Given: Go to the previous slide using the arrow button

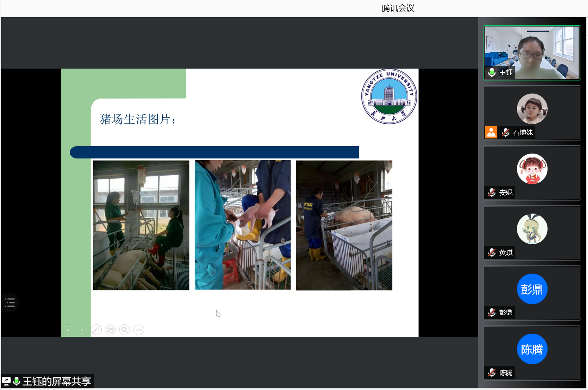Looking at the screenshot, I should point(68,330).
